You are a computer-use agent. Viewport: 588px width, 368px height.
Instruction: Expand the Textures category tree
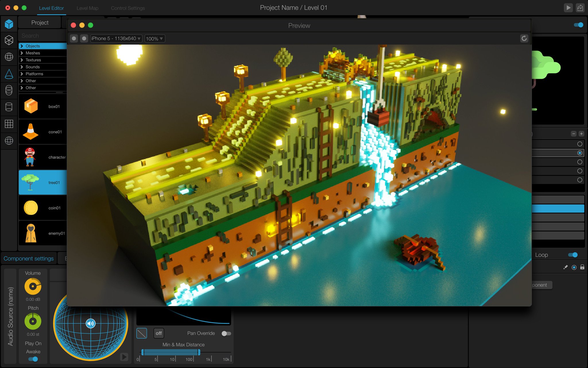22,60
